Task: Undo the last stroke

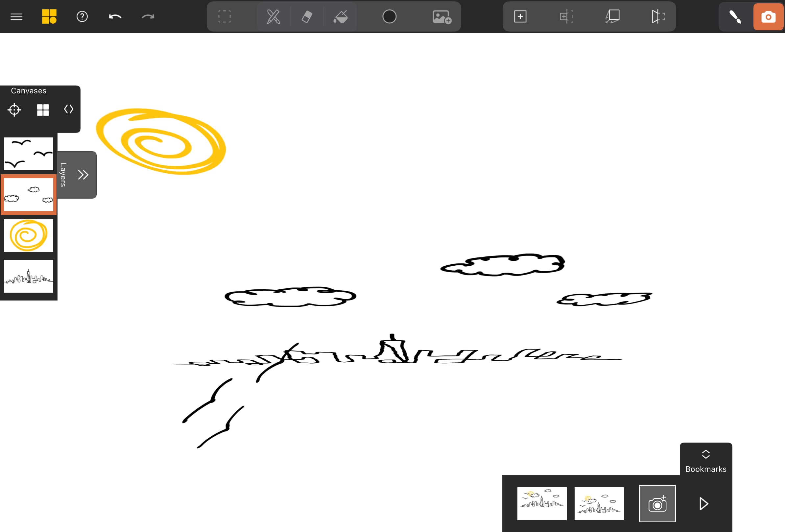Action: [115, 16]
